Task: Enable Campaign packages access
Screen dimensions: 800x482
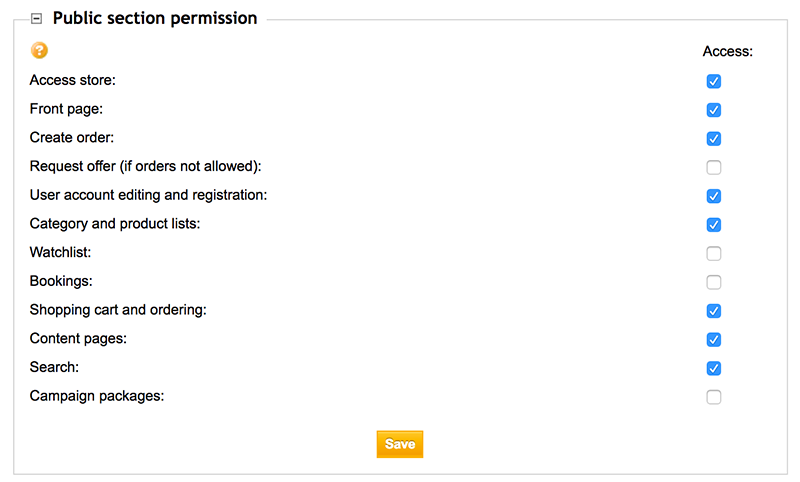Action: [713, 397]
